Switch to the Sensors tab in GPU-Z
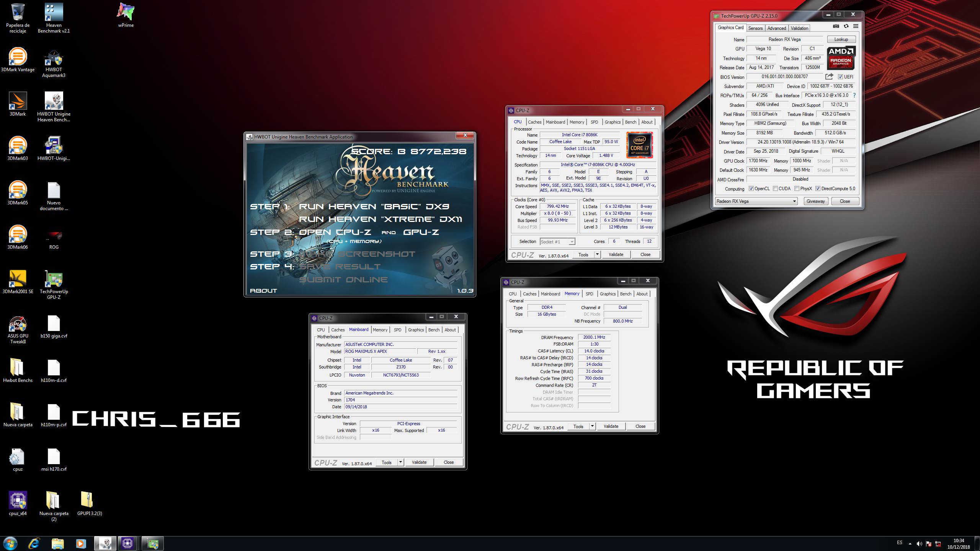This screenshot has width=980, height=551. click(755, 28)
